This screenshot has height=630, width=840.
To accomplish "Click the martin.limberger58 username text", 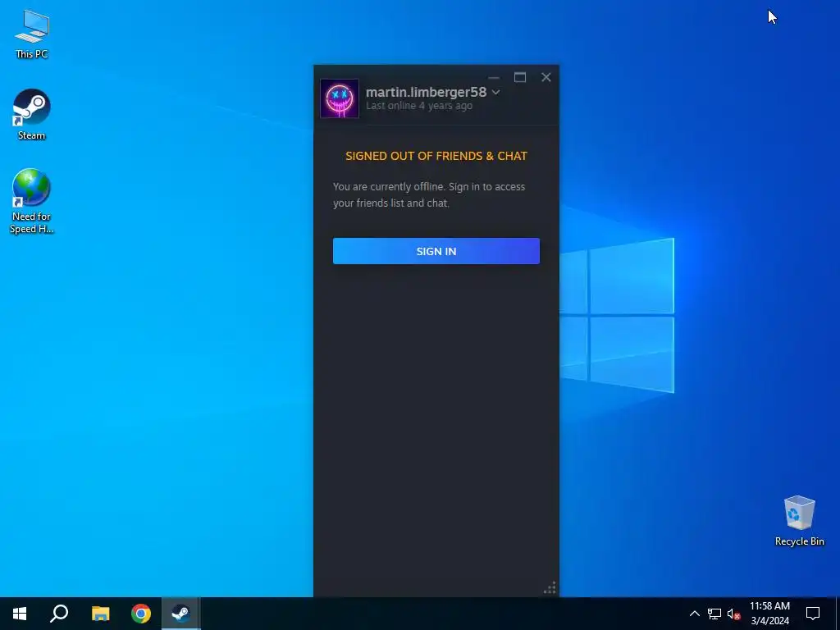I will pos(426,92).
